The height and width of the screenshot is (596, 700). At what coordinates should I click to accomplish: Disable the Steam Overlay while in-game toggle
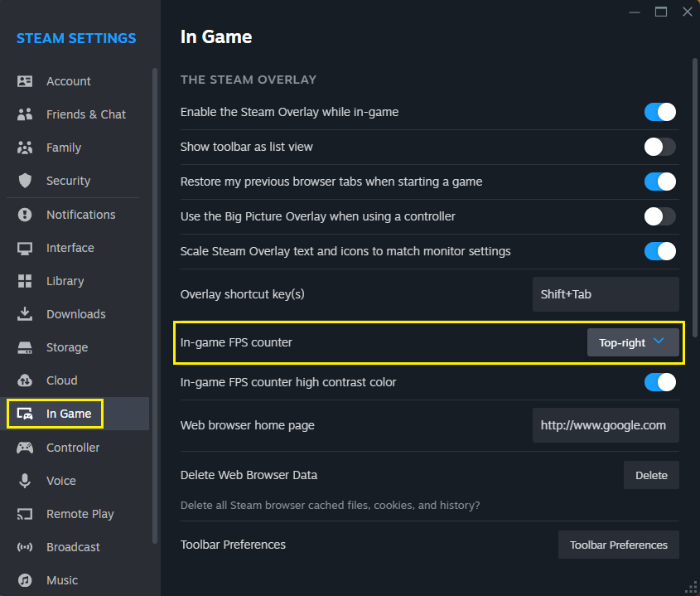pos(660,112)
